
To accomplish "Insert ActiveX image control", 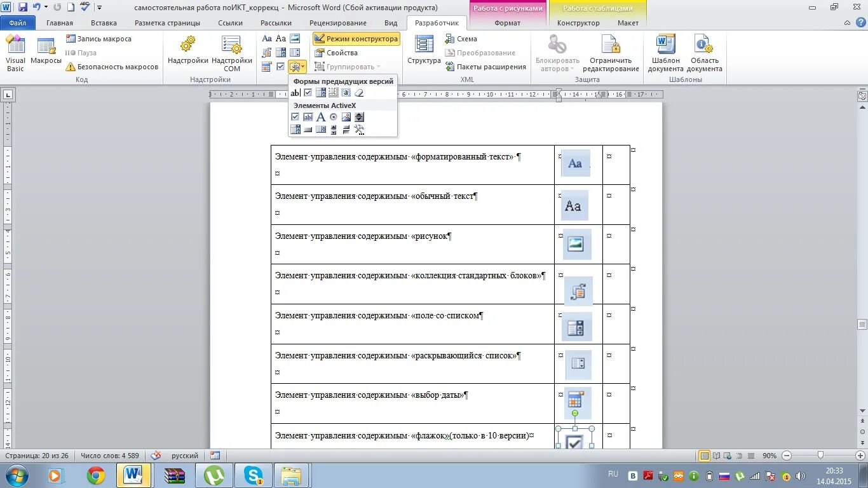I will (x=346, y=117).
